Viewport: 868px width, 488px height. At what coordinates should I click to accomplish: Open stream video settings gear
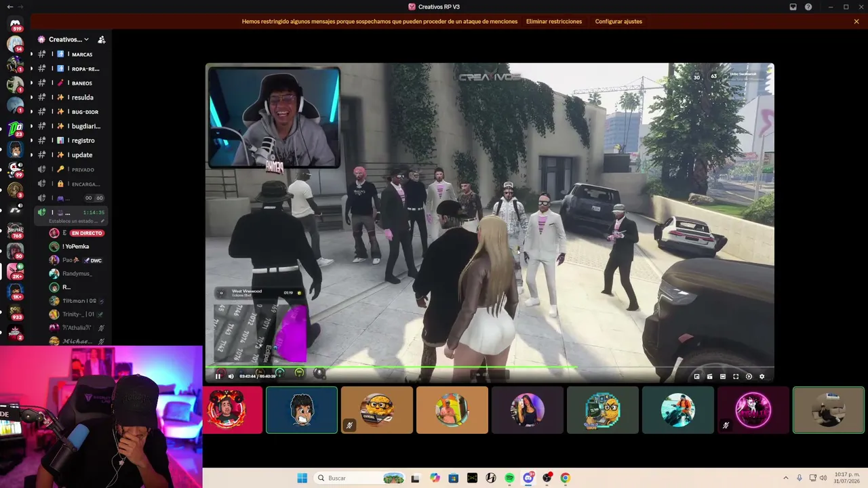coord(762,377)
